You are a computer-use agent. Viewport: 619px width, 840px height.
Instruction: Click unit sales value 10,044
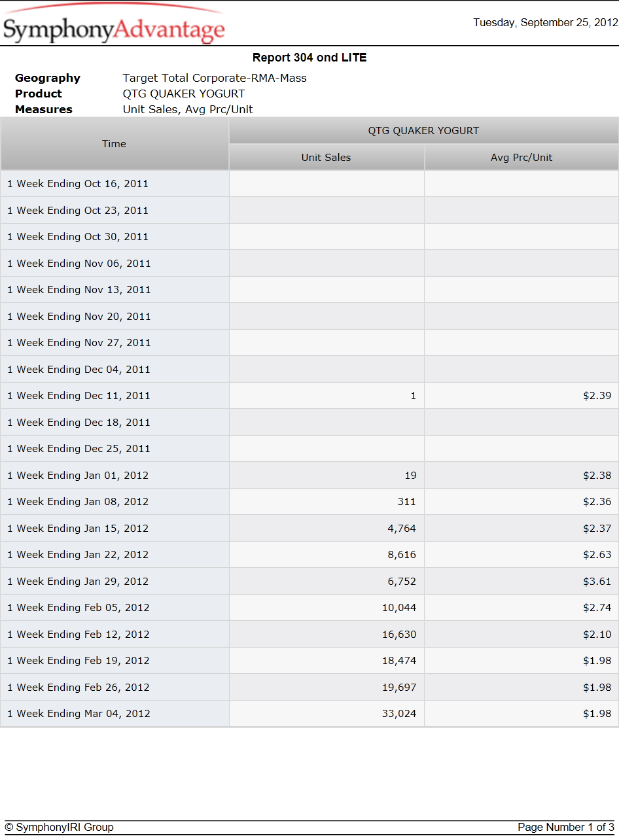[399, 608]
